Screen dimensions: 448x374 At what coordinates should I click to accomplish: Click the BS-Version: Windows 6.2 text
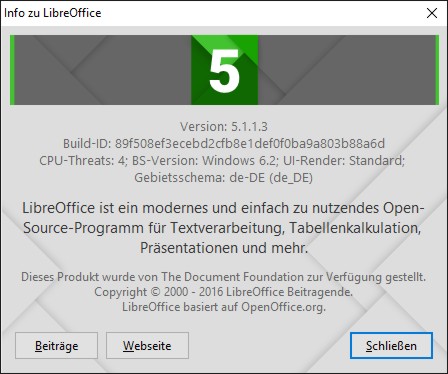(x=205, y=161)
